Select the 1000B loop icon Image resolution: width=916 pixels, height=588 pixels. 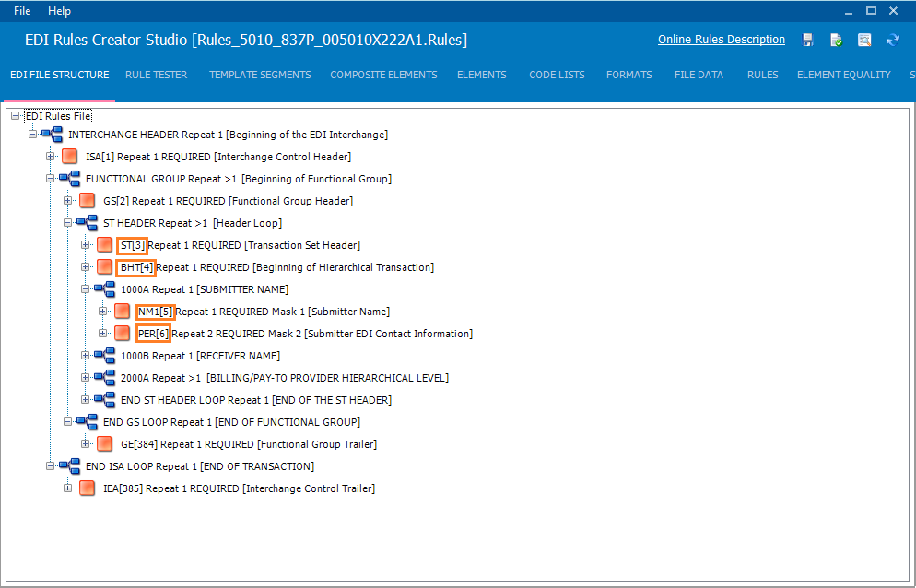(x=104, y=356)
